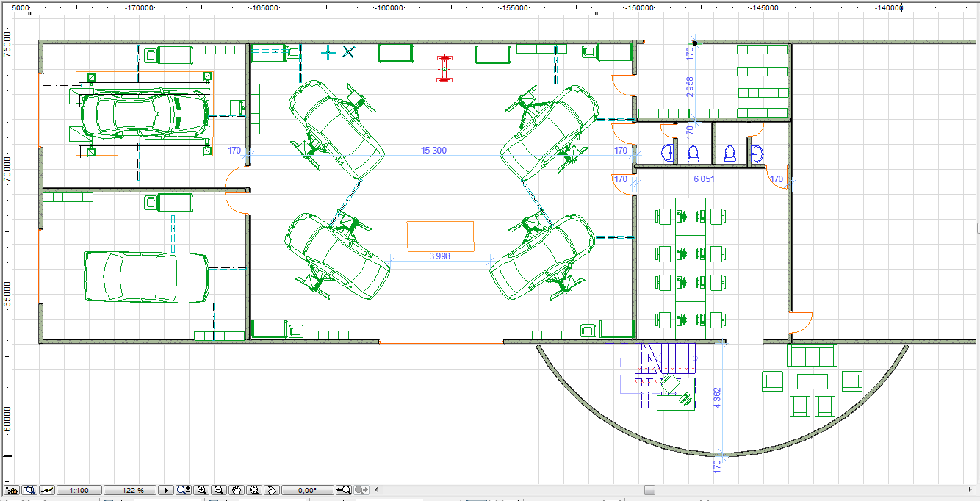The height and width of the screenshot is (501, 980).
Task: Expand the arrow popup beside zoom percent
Action: coord(167,490)
